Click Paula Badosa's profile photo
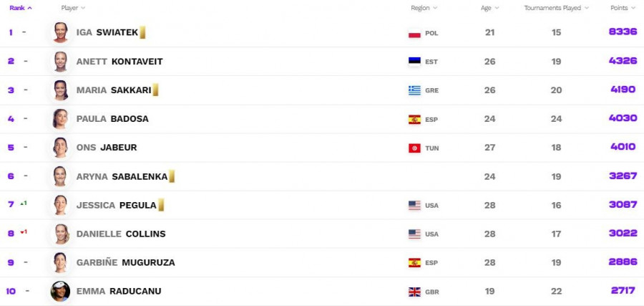This screenshot has height=306, width=644. pyautogui.click(x=60, y=119)
